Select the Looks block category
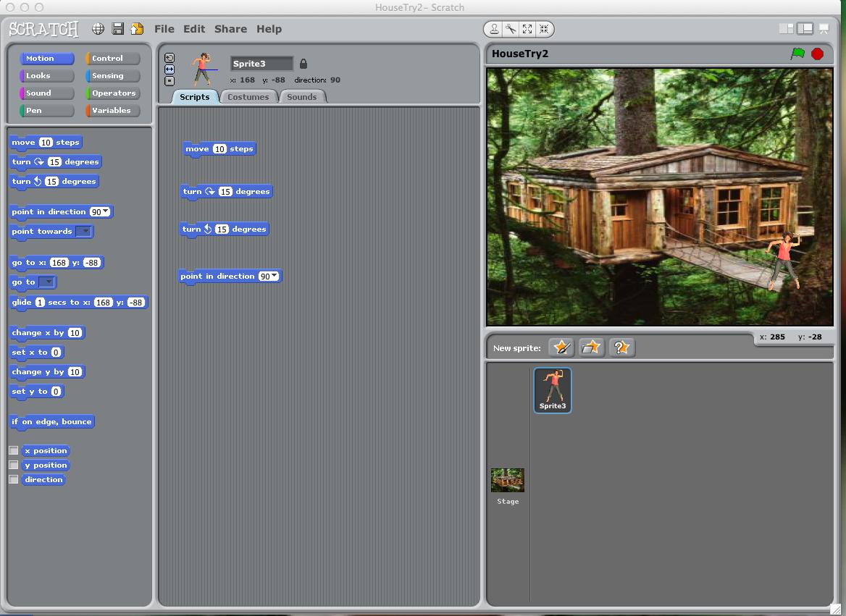Image resolution: width=846 pixels, height=616 pixels. [x=46, y=76]
